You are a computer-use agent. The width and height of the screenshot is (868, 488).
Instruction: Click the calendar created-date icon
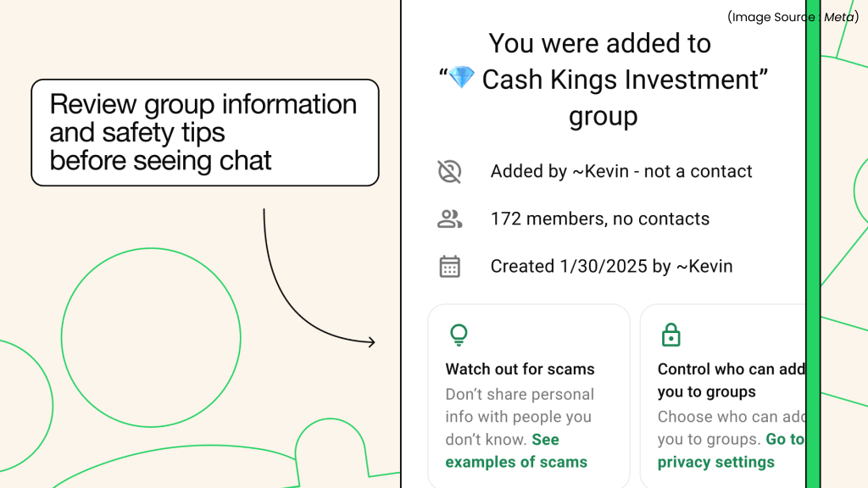coord(449,267)
